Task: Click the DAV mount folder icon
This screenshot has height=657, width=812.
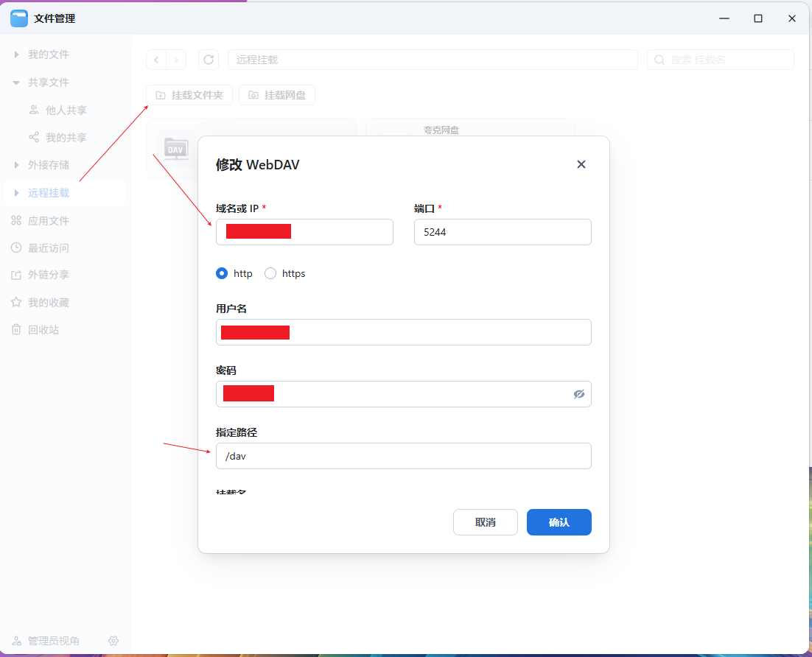Action: [175, 148]
